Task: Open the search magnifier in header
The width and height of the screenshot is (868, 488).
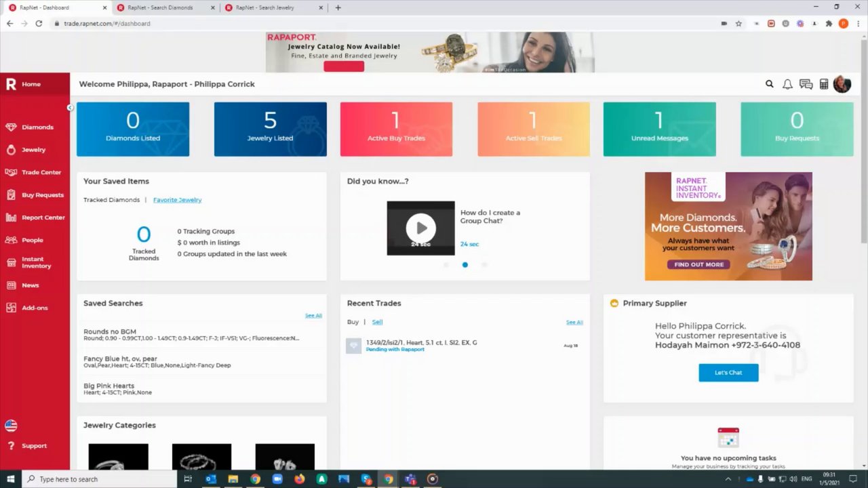Action: pos(770,84)
